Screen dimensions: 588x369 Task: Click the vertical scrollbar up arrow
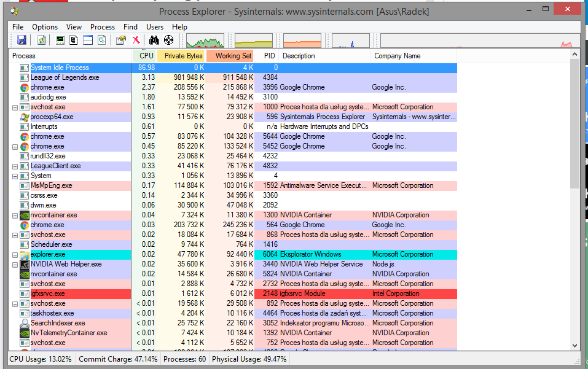click(574, 54)
